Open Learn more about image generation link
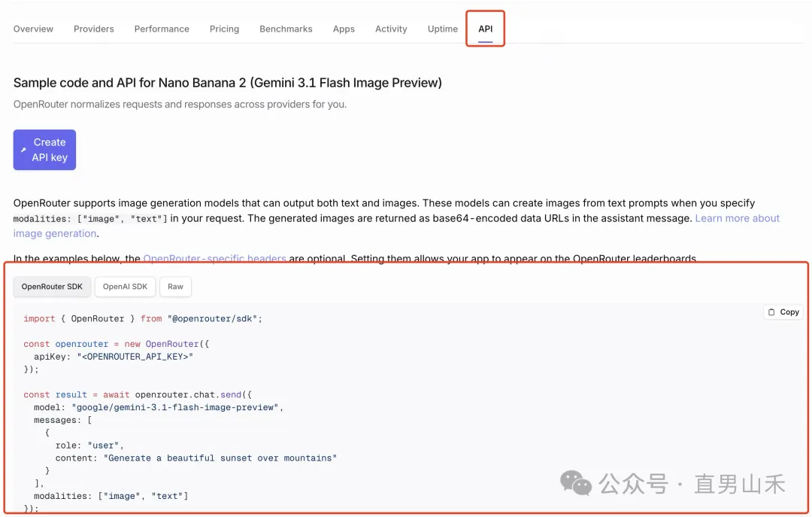Screen dimensions: 812x517 pos(737,218)
